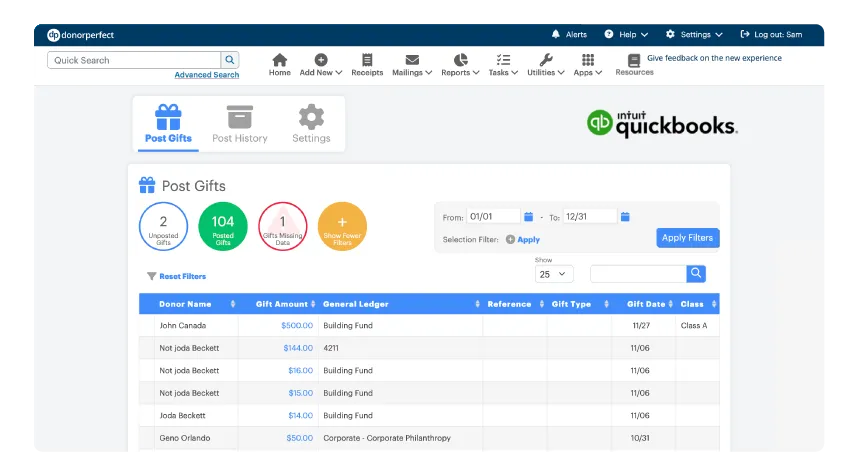Click the Help question mark icon
859x470 pixels.
[x=609, y=34]
